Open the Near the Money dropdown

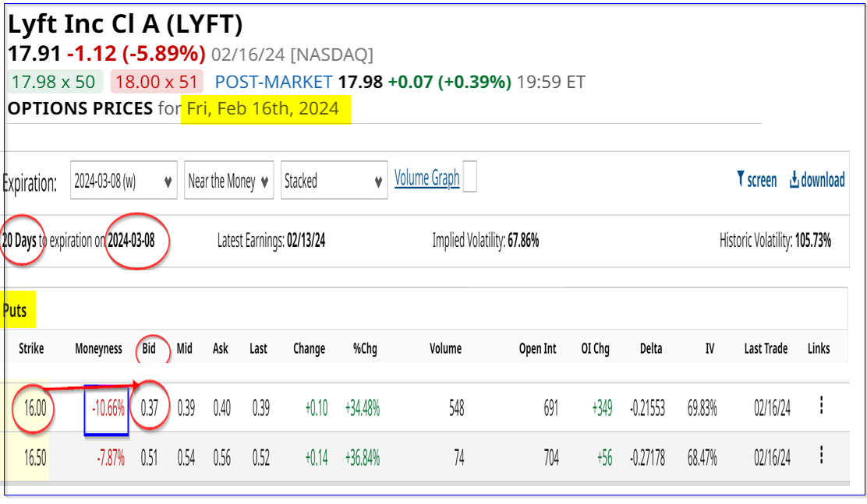tap(228, 182)
